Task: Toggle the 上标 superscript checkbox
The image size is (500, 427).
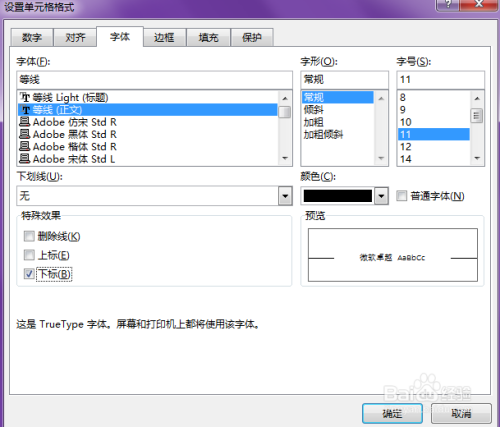Action: [x=29, y=255]
